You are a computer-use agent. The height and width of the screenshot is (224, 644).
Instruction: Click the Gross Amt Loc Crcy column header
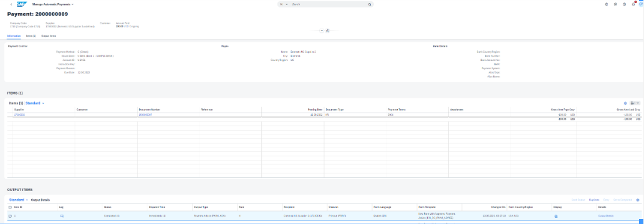628,110
